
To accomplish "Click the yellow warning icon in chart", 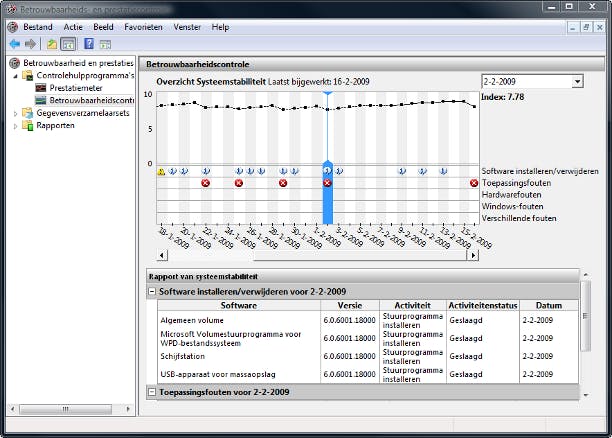I will (x=161, y=172).
